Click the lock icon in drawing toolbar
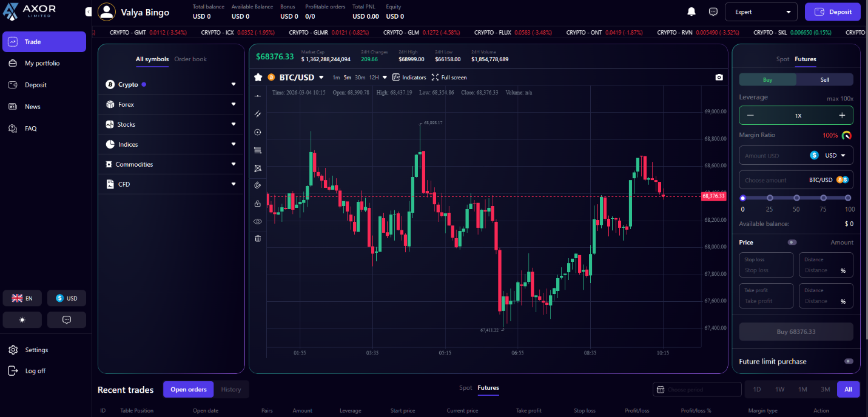The height and width of the screenshot is (417, 868). (x=258, y=204)
